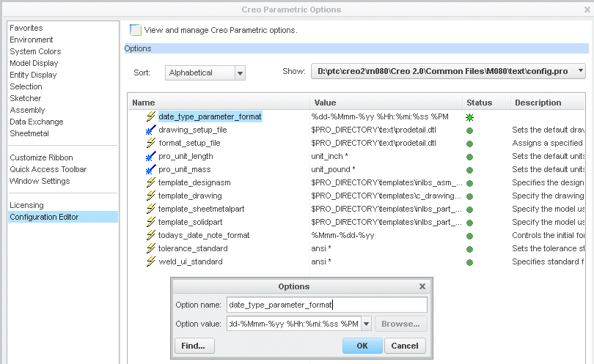Click the lightning icon beside weld_ui_standard
Image resolution: width=594 pixels, height=364 pixels.
tap(151, 261)
